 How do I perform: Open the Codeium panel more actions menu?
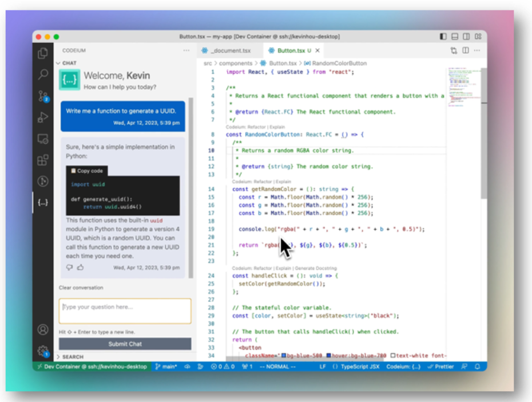[186, 50]
